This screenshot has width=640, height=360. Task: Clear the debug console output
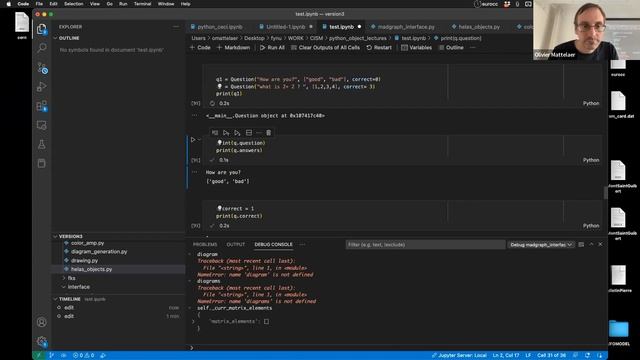[581, 244]
